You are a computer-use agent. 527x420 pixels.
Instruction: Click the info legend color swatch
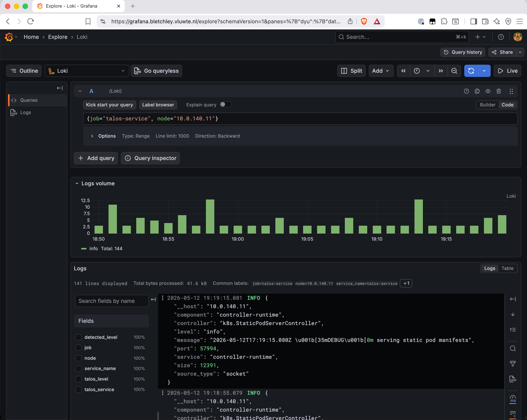(84, 249)
